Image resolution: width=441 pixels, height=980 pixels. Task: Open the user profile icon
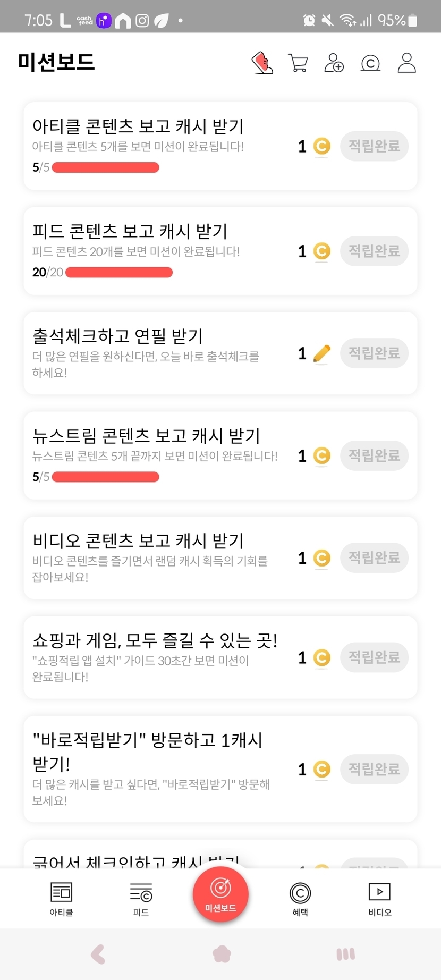click(x=406, y=63)
